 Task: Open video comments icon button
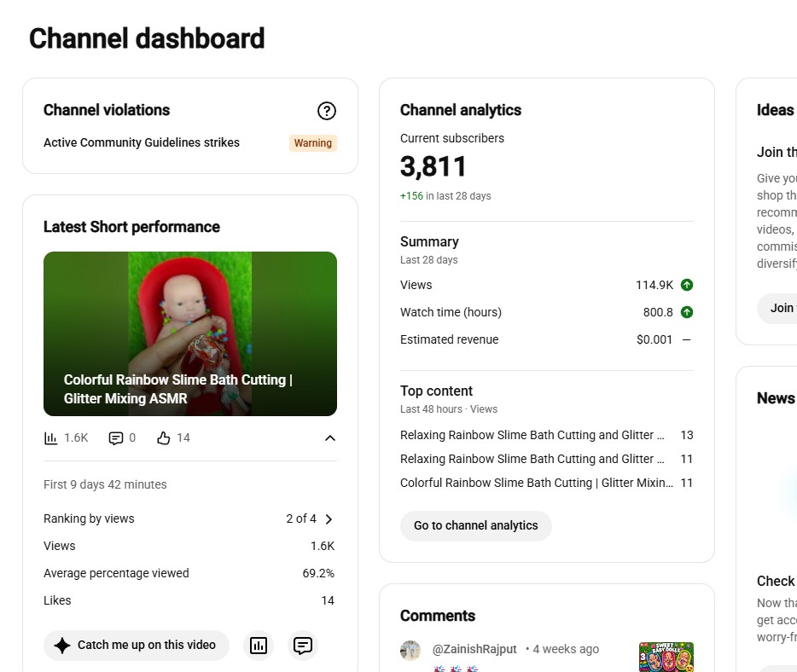(302, 646)
